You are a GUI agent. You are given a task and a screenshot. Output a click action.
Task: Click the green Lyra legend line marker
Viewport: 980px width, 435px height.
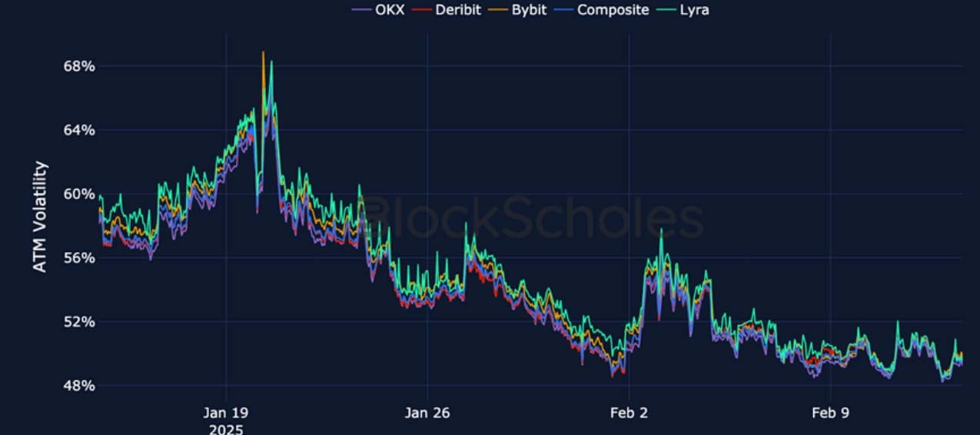coord(668,10)
